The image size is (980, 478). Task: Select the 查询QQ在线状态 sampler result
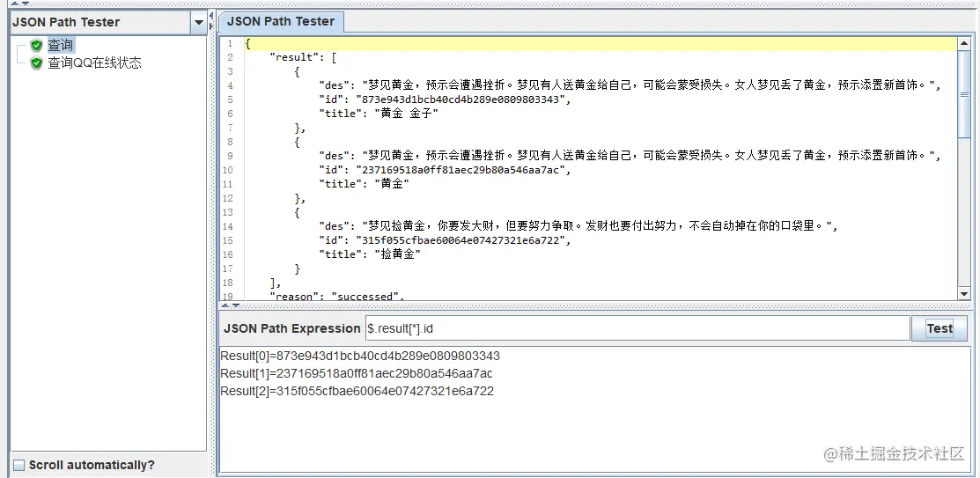[x=94, y=63]
